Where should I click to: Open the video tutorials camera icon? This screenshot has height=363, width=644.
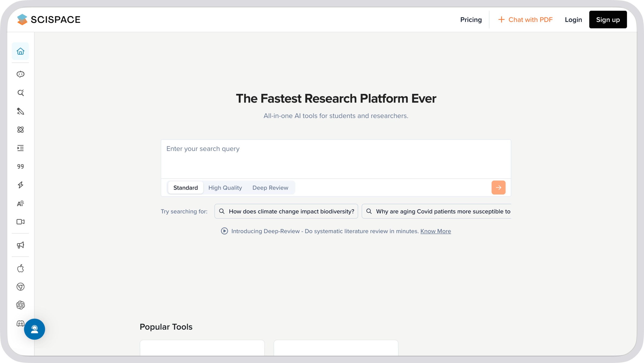20,222
